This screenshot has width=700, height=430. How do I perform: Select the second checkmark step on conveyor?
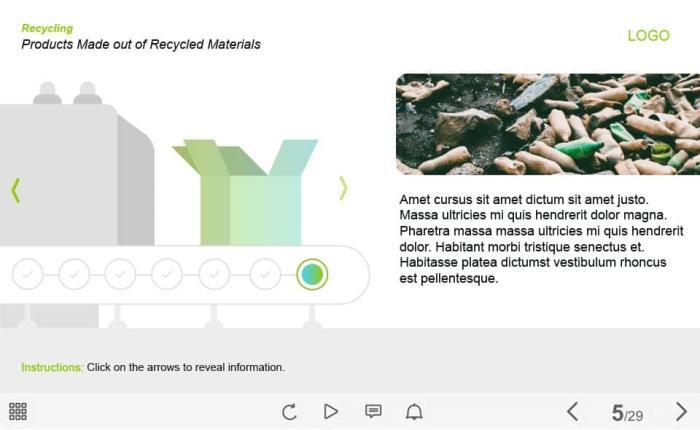(74, 273)
